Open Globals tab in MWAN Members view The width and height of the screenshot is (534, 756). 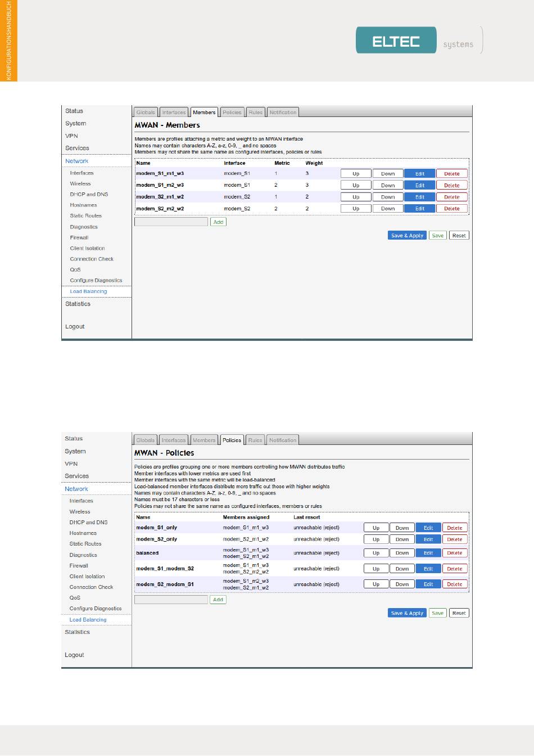(146, 112)
